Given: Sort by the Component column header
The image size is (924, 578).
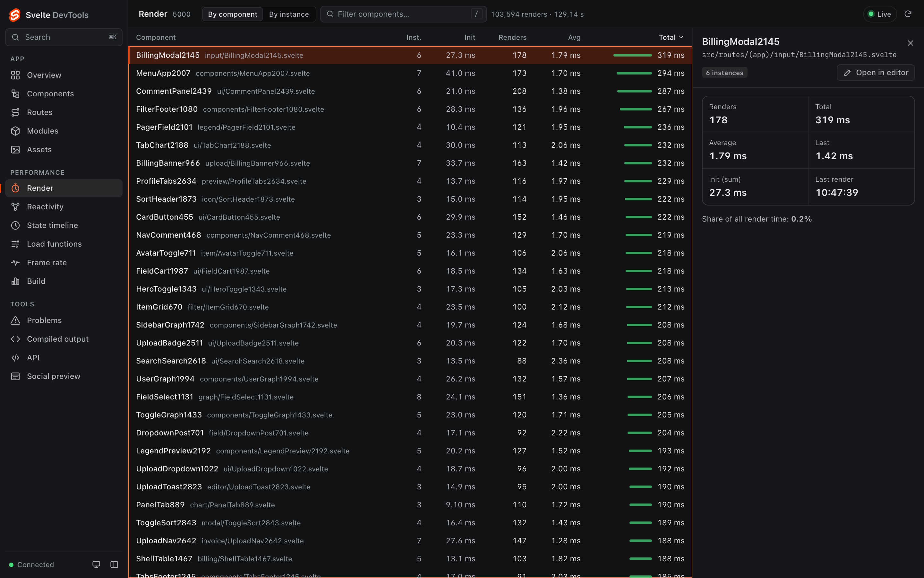Looking at the screenshot, I should click(x=156, y=37).
